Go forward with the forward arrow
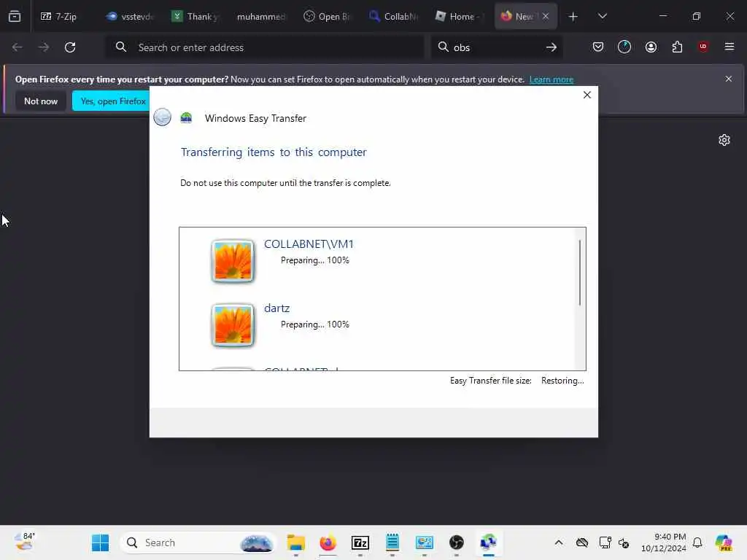Image resolution: width=747 pixels, height=560 pixels. tap(43, 47)
